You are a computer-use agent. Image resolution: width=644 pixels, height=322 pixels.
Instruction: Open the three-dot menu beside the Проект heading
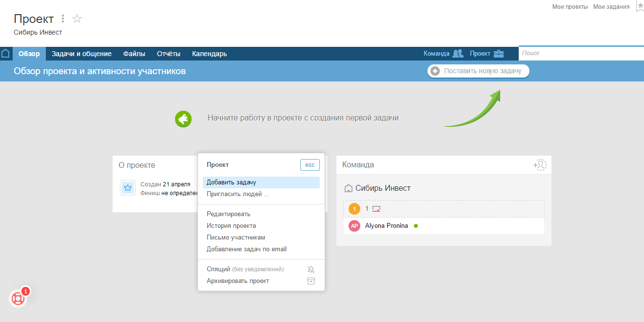tap(62, 18)
